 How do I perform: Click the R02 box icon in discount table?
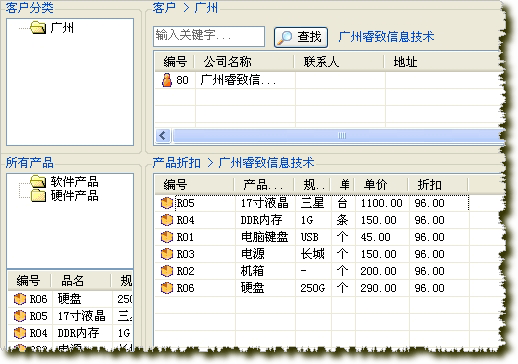click(x=167, y=271)
